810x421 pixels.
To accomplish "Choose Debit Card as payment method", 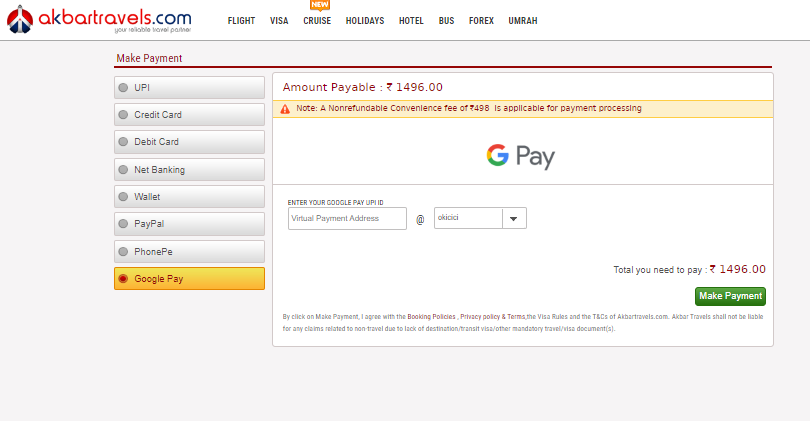I will click(189, 142).
